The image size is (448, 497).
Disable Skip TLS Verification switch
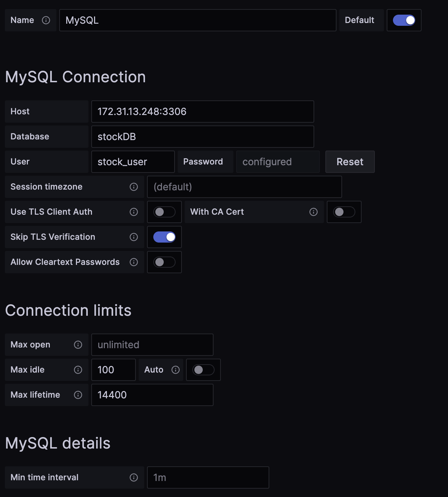[164, 237]
